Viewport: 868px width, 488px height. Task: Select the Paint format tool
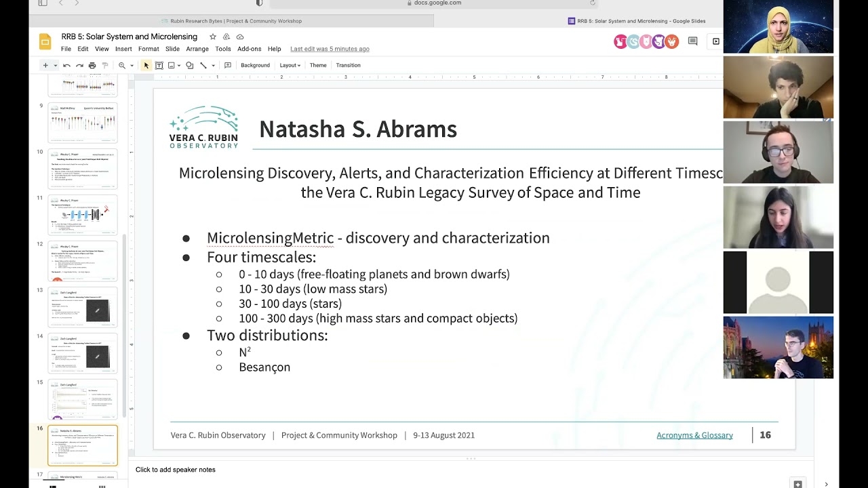click(x=105, y=65)
